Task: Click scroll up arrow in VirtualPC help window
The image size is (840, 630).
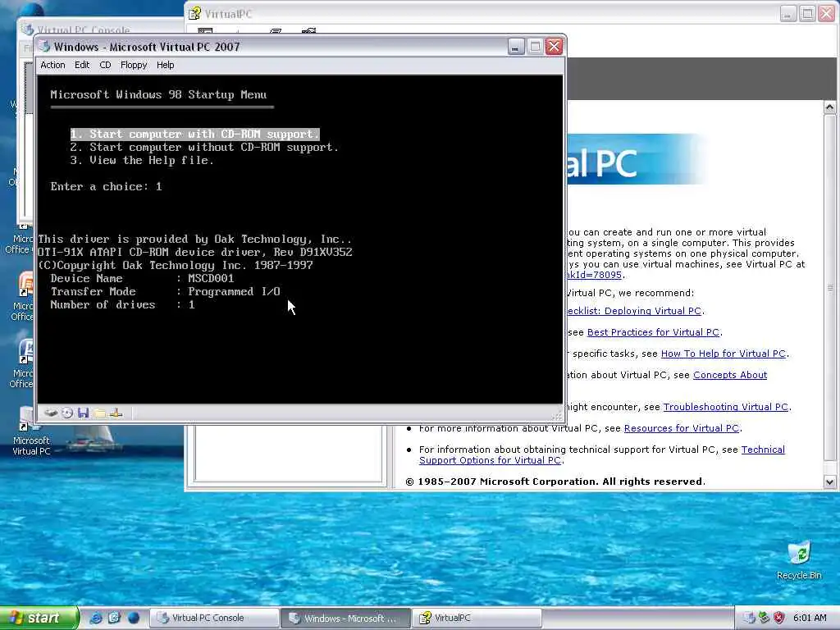Action: [x=829, y=107]
